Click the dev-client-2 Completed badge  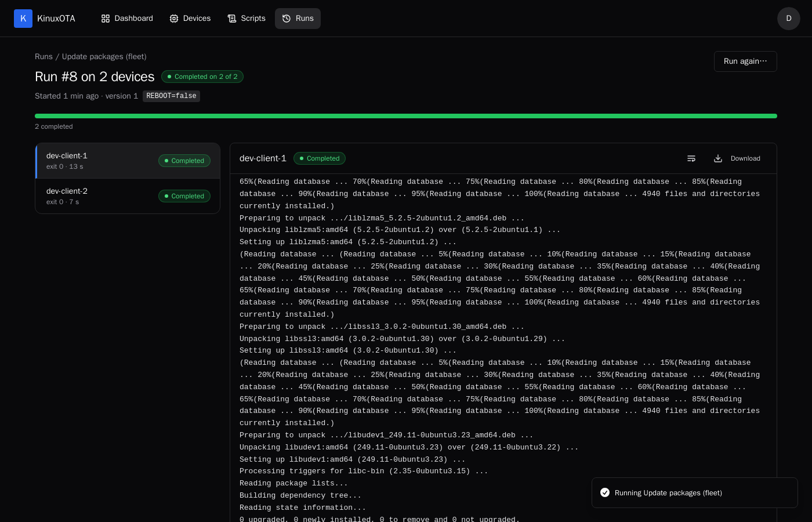point(184,196)
